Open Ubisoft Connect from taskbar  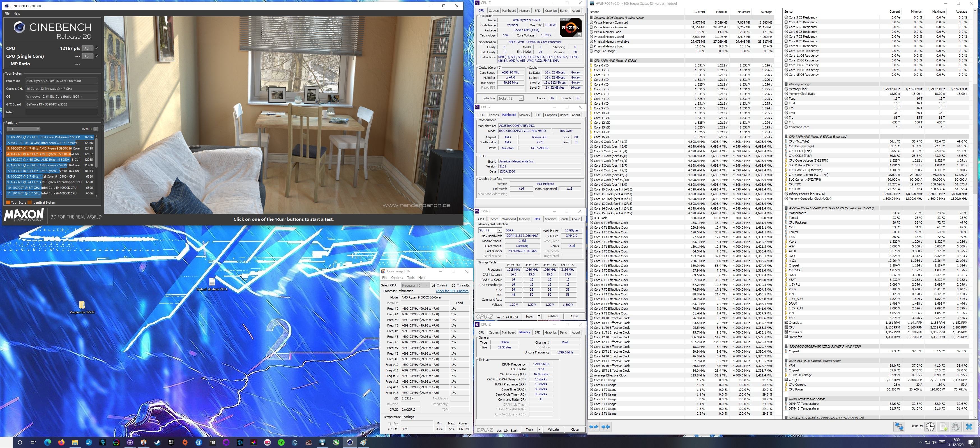(x=199, y=442)
